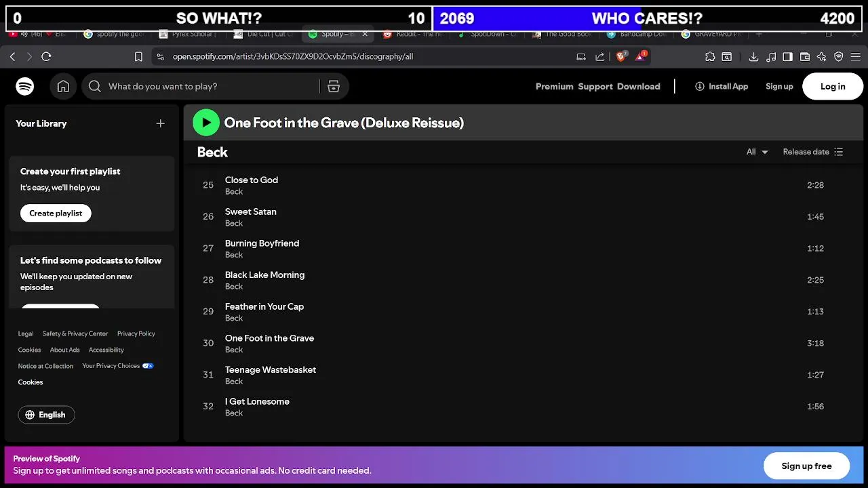The width and height of the screenshot is (868, 488).
Task: Go to Spotify Home via house icon
Action: pos(63,86)
